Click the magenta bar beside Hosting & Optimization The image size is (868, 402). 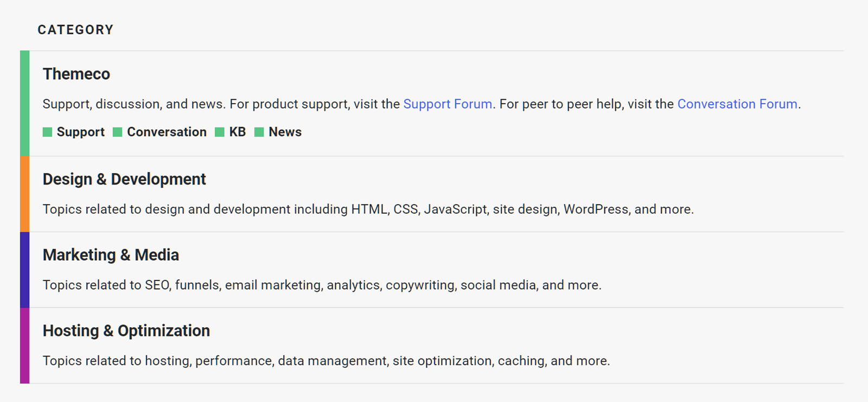24,346
